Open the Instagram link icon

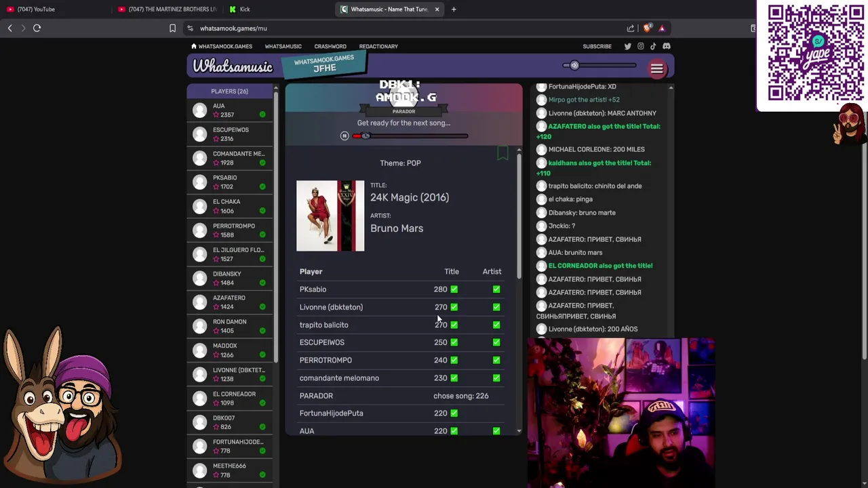pyautogui.click(x=640, y=47)
